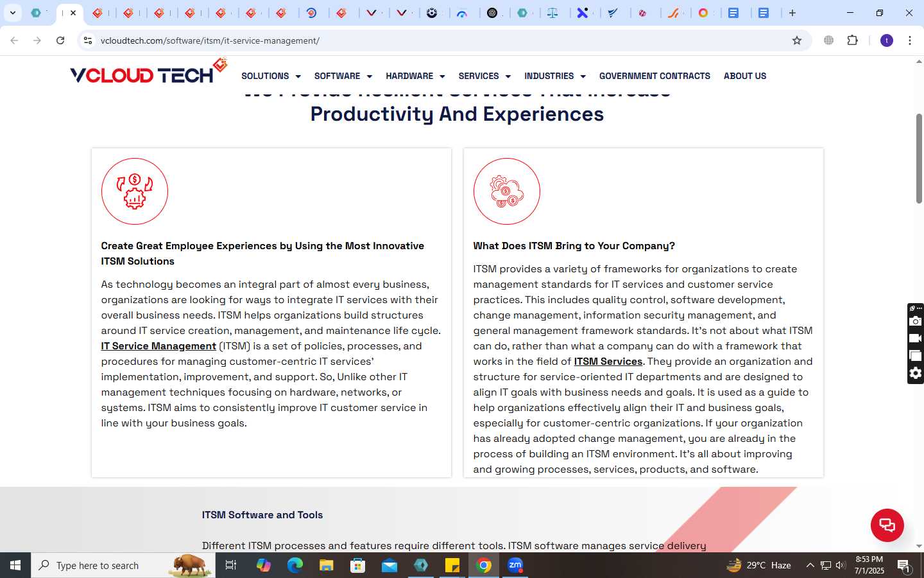
Task: Click the 'Productivity And Experiences' headline
Action: click(457, 114)
